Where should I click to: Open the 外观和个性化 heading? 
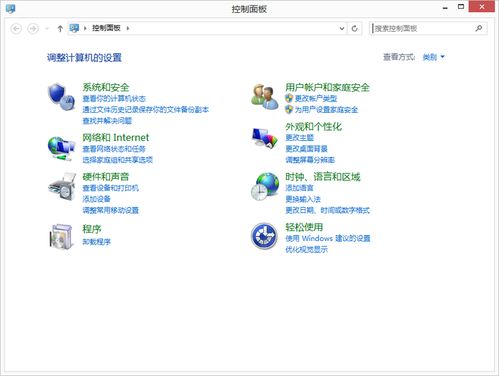click(313, 126)
